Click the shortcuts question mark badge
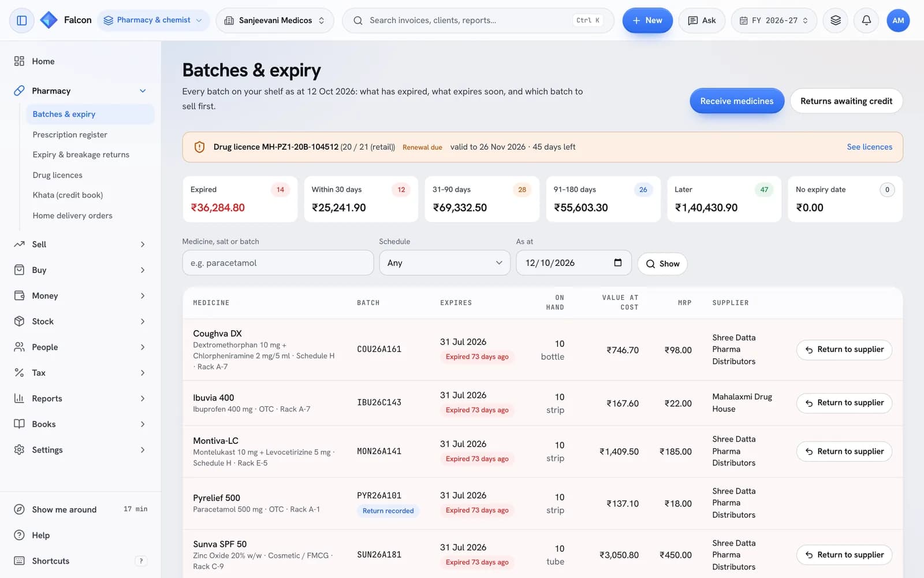 tap(141, 561)
